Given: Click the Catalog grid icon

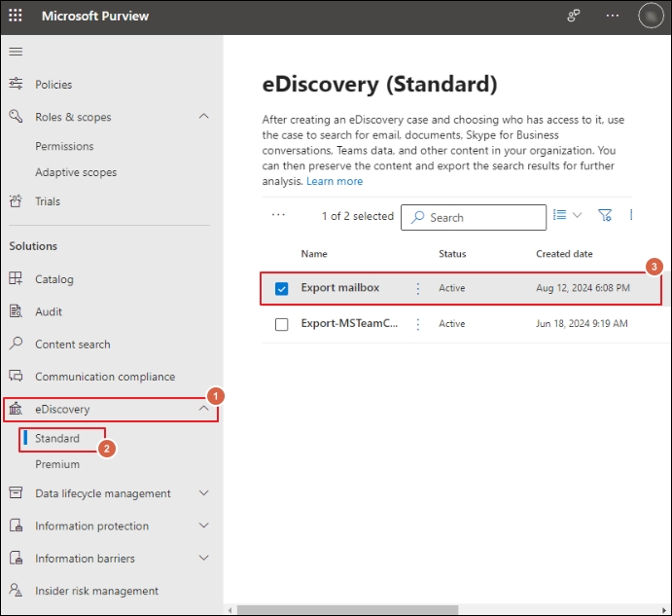Looking at the screenshot, I should [16, 278].
